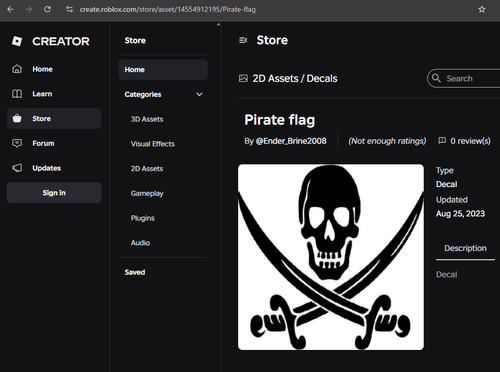
Task: Browse the Gameplay category
Action: coord(147,193)
